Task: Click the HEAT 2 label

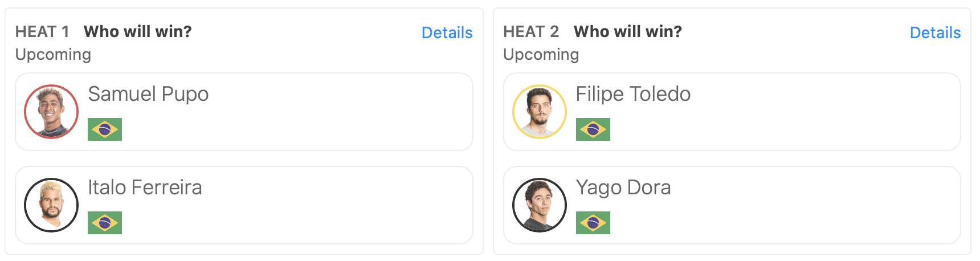Action: click(531, 32)
